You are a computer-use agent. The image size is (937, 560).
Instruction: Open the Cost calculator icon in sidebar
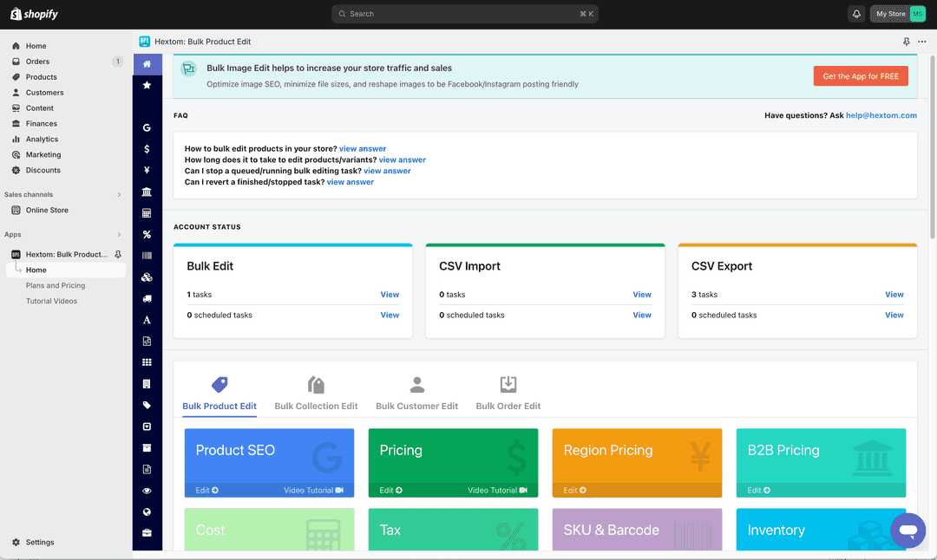147,212
